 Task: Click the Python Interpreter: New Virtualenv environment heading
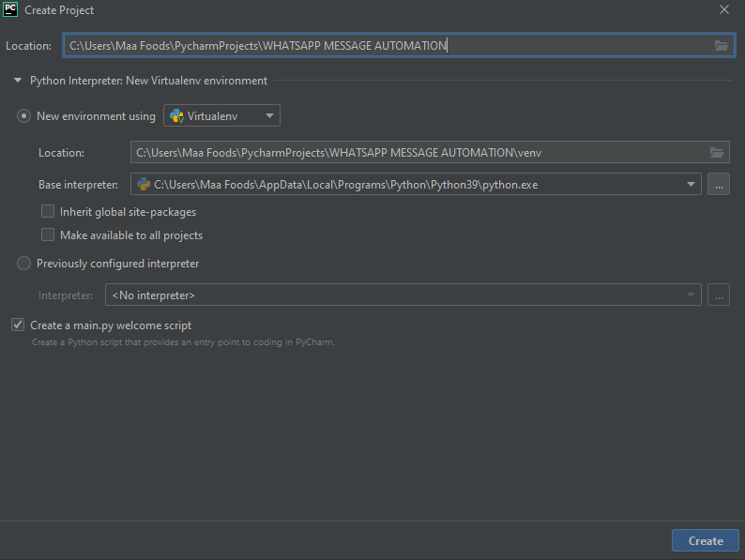pos(148,81)
